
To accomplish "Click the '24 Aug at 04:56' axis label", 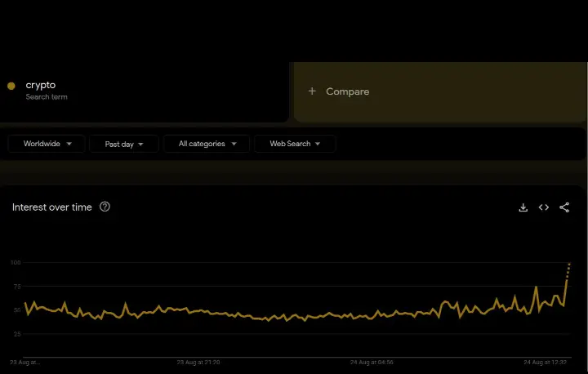I will click(x=372, y=363).
